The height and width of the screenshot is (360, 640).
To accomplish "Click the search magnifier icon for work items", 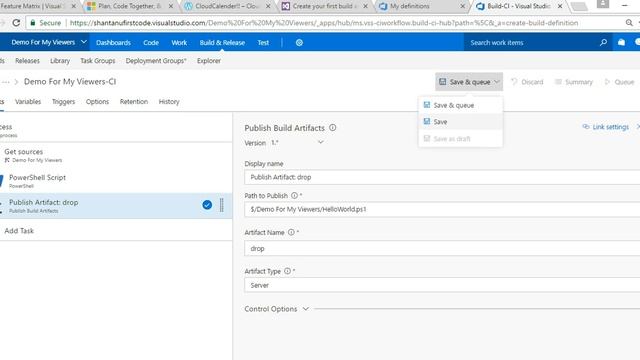I will point(603,42).
